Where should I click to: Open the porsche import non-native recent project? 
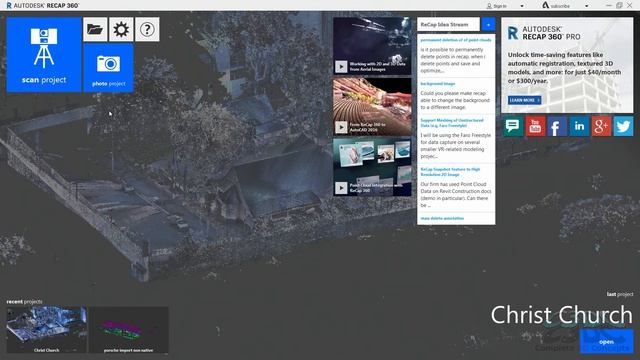129,330
